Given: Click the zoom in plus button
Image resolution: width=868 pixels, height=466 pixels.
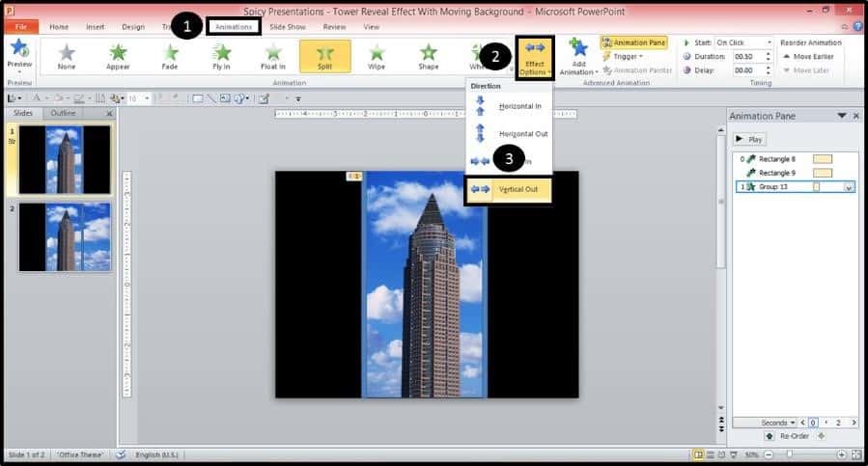Looking at the screenshot, I should [841, 455].
